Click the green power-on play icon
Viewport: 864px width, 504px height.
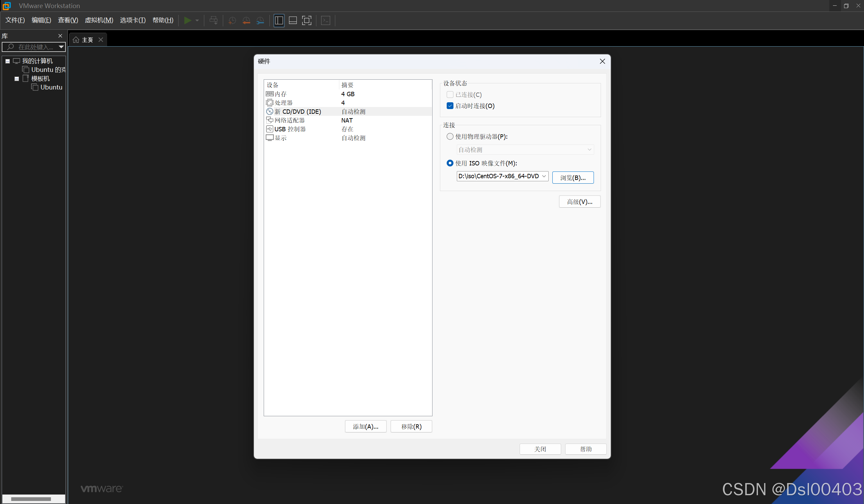click(x=187, y=20)
